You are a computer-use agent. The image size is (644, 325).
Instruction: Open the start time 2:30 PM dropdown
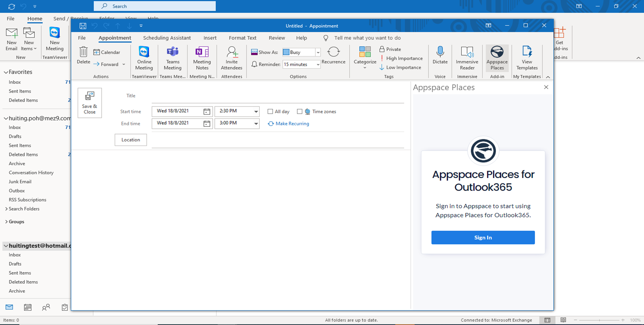click(256, 111)
